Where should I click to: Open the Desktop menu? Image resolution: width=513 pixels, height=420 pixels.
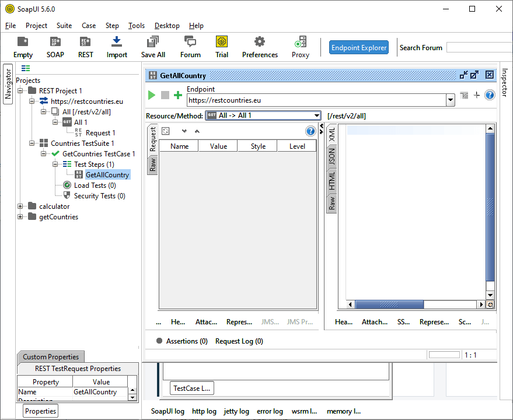tap(167, 26)
